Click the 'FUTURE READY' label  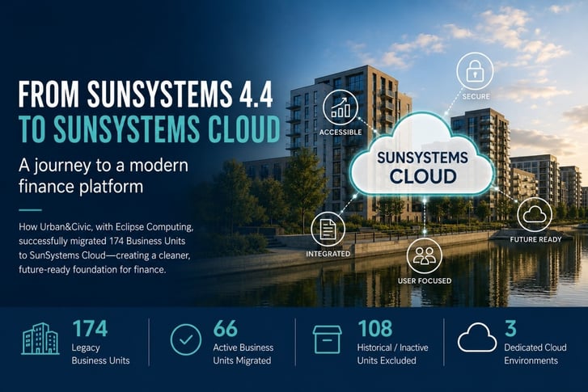click(x=535, y=239)
